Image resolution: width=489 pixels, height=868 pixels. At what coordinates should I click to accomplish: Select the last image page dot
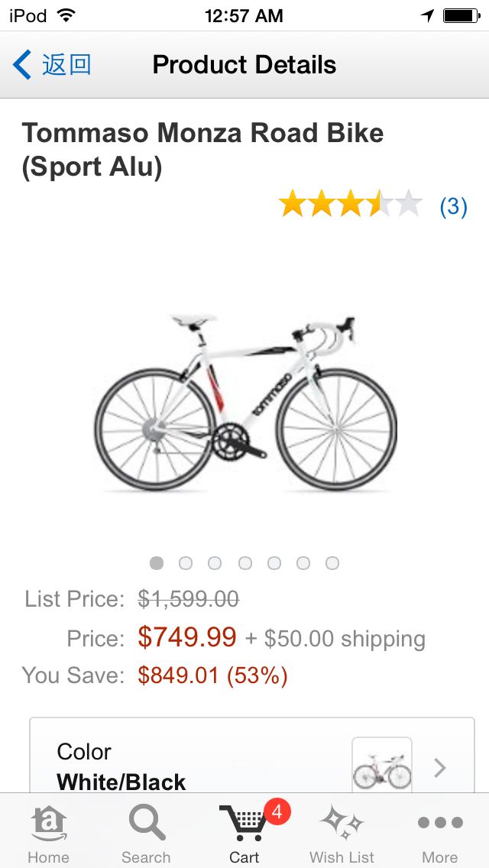[332, 563]
